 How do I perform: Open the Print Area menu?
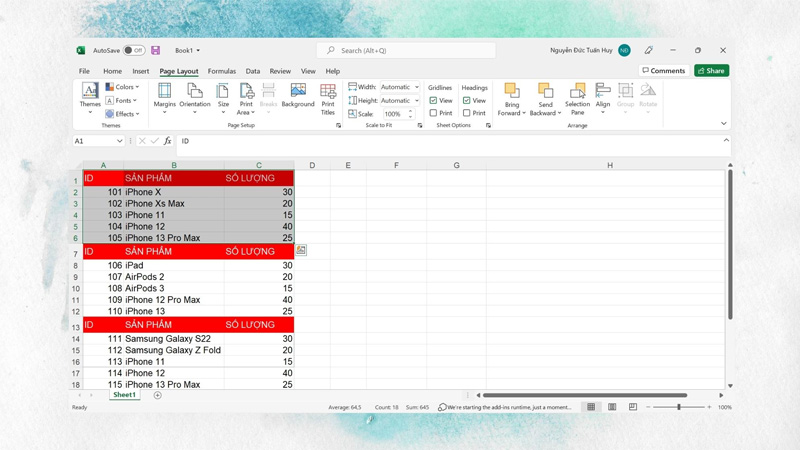tap(246, 98)
